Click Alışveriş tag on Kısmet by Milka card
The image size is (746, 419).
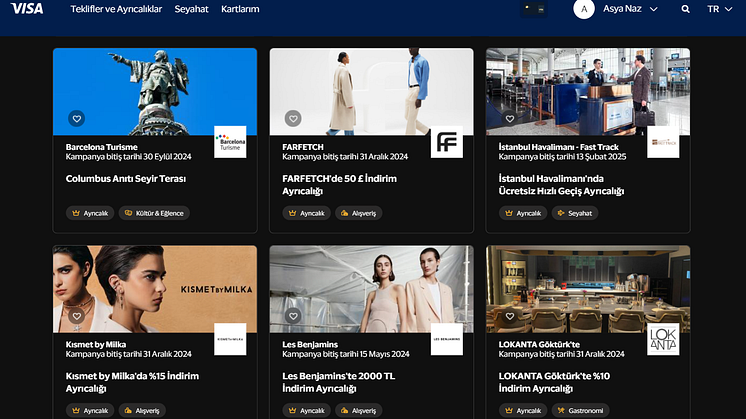click(142, 410)
